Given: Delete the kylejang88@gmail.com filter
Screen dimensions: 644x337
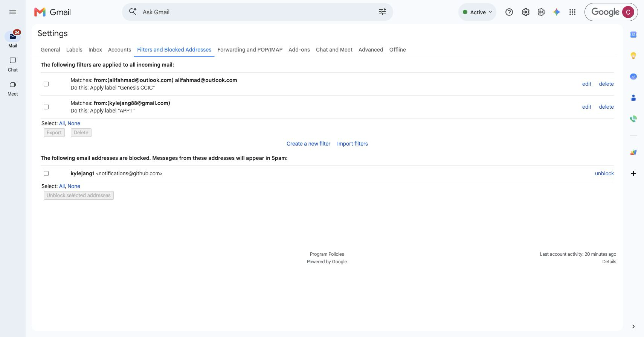Looking at the screenshot, I should pyautogui.click(x=606, y=107).
